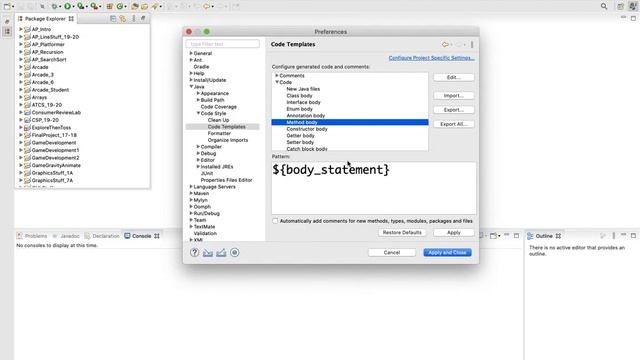The height and width of the screenshot is (360, 640).
Task: Click the Debug bug icon in the toolbar
Action: coord(54,6)
